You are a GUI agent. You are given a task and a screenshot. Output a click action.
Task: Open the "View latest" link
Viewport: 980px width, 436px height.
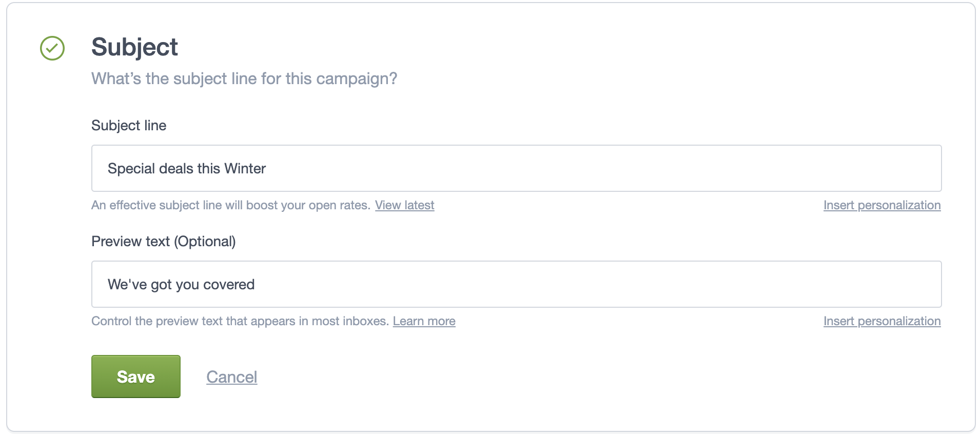(404, 205)
